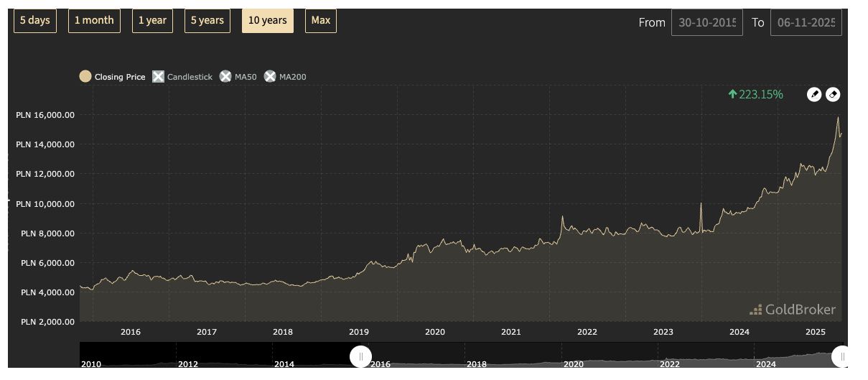Image resolution: width=868 pixels, height=380 pixels.
Task: Toggle the MA50 moving average
Action: 226,77
